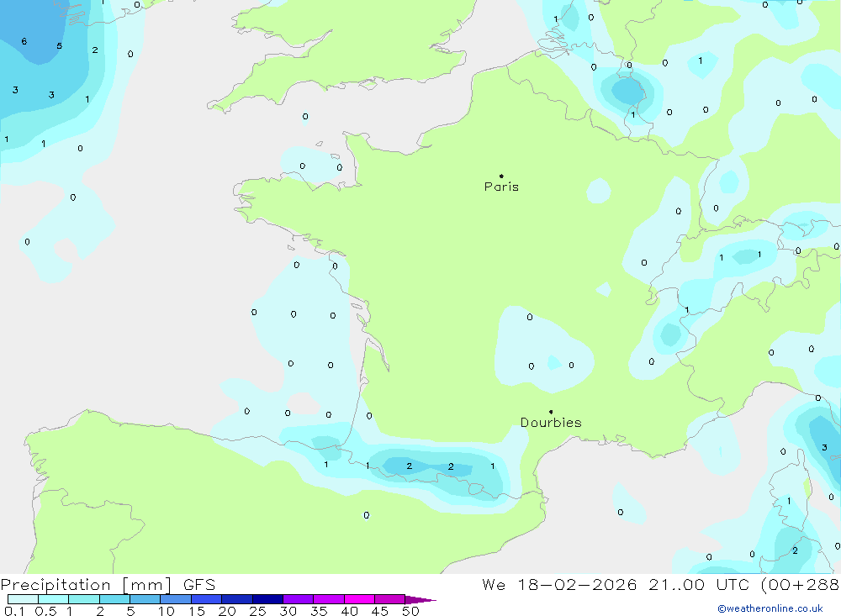
Task: Select the black dot marking Dourbies
Action: tap(551, 412)
